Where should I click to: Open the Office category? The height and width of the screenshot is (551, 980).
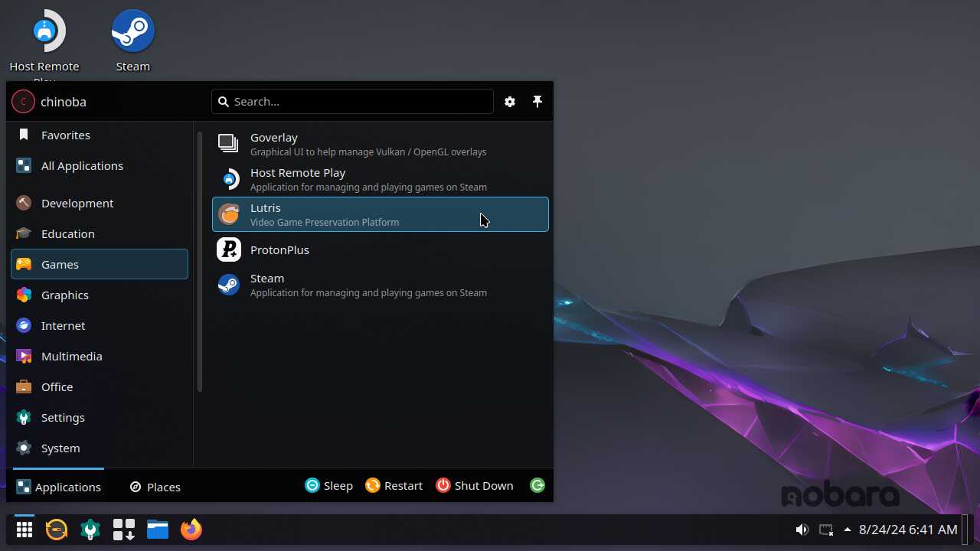[x=100, y=386]
